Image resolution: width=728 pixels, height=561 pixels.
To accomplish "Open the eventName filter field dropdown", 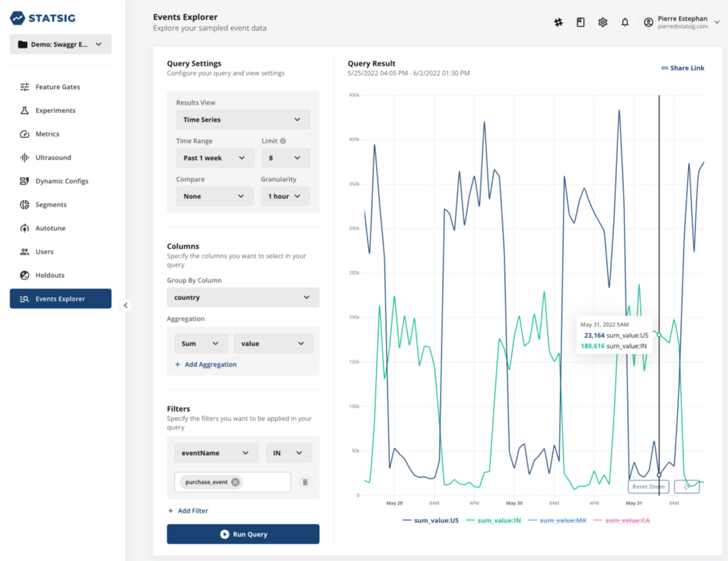I will (x=216, y=453).
